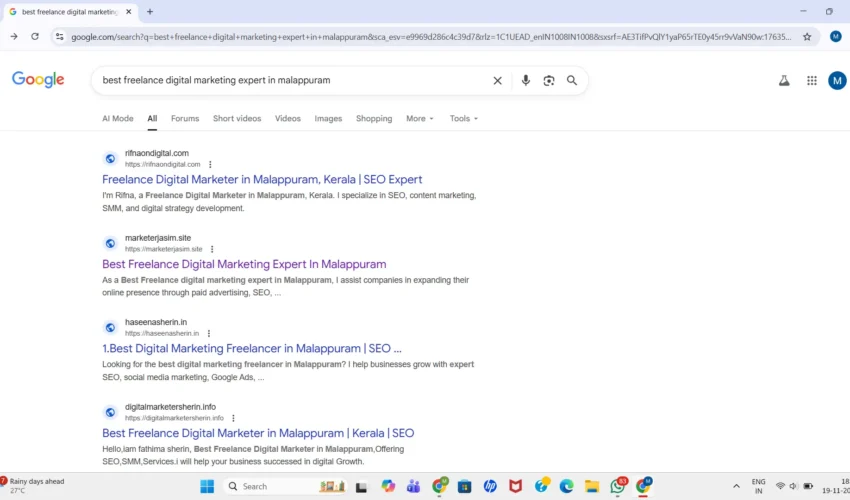Click the magnifying glass search button
Viewport: 850px width, 500px height.
tap(572, 81)
